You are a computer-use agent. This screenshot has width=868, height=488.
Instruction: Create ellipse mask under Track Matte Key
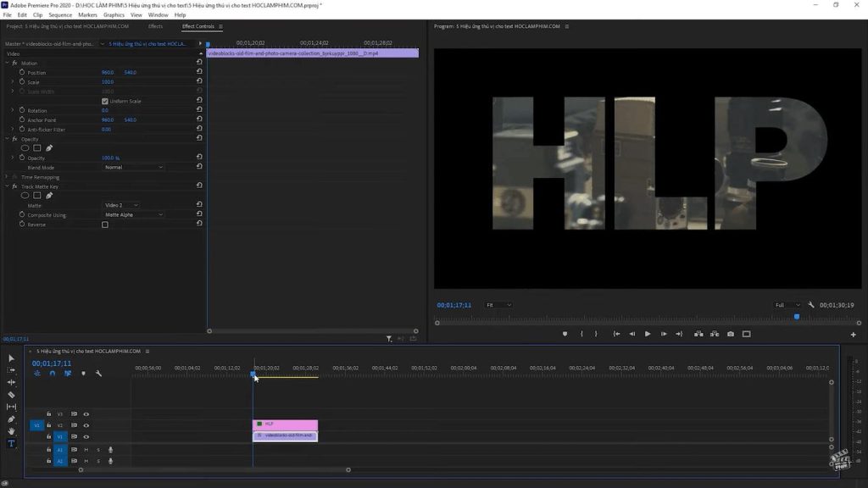25,196
